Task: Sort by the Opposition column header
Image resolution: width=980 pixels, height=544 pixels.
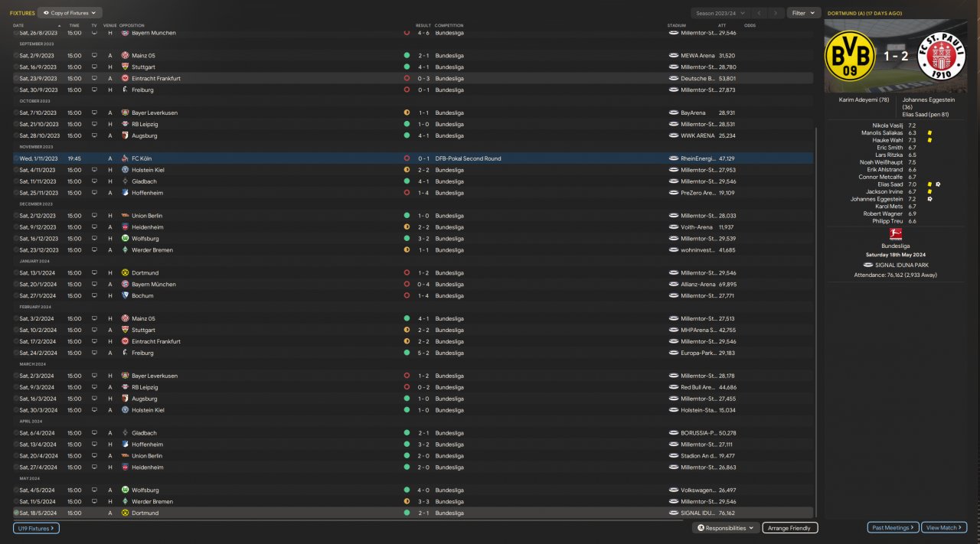Action: [x=132, y=25]
